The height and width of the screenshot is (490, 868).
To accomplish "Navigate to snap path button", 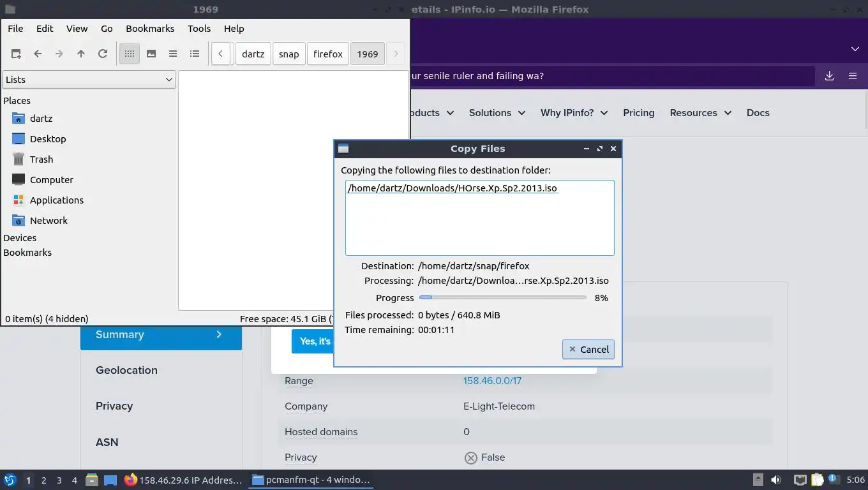I will [x=288, y=54].
